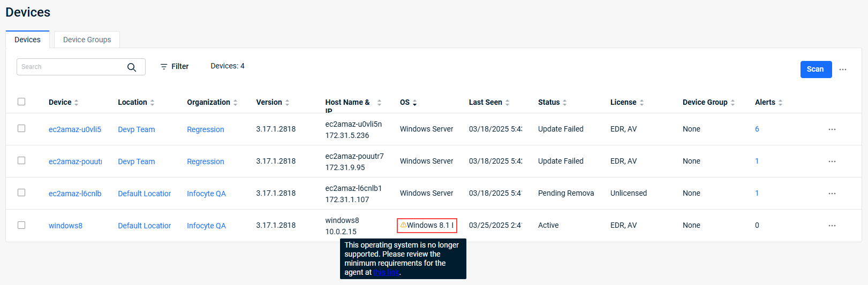Follow 'this link' in the tooltip

click(x=386, y=272)
